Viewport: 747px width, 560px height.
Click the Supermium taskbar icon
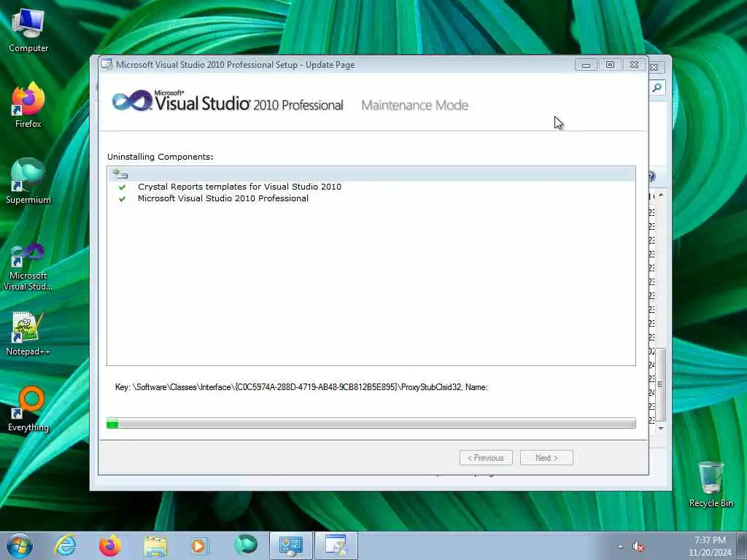point(246,545)
